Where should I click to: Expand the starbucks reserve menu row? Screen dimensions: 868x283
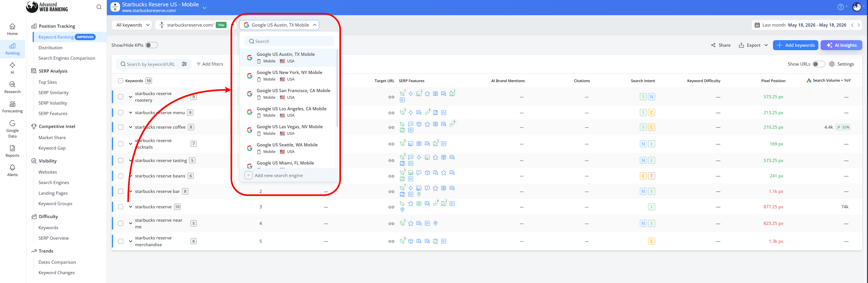[130, 113]
